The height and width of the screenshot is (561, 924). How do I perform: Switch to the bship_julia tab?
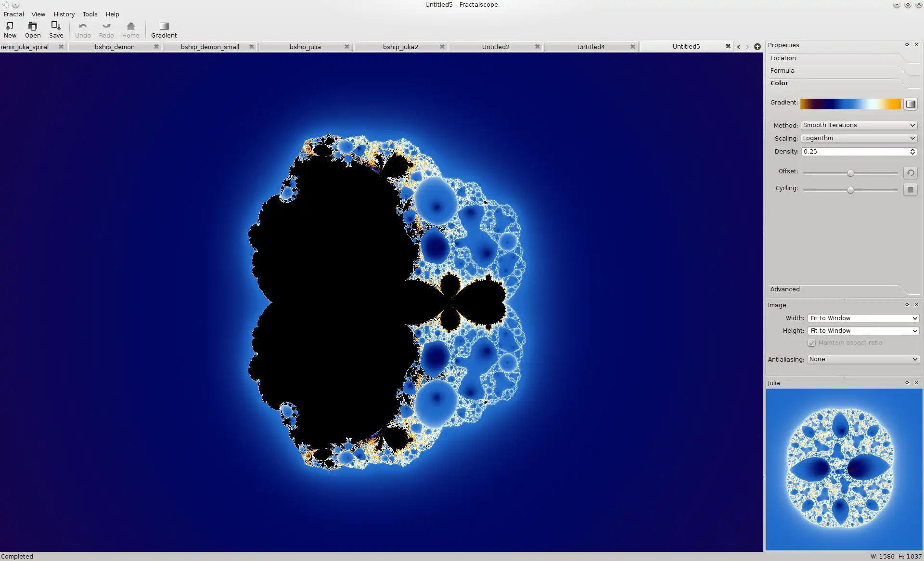coord(304,46)
